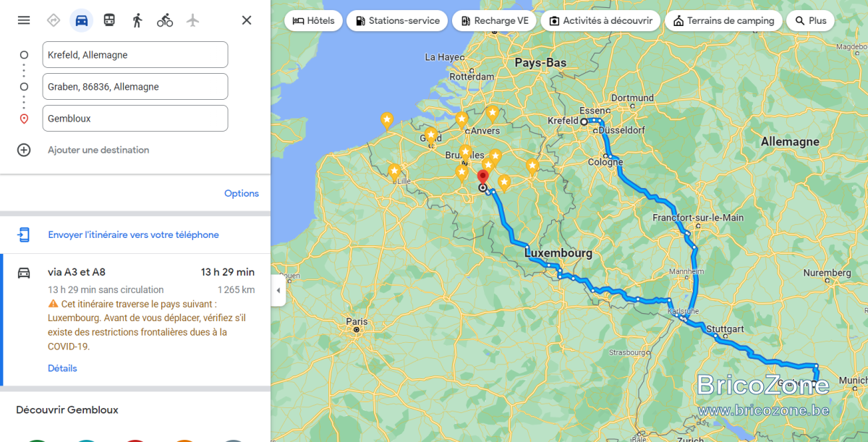This screenshot has height=442, width=868.
Task: Switch to cycling mode
Action: [165, 20]
